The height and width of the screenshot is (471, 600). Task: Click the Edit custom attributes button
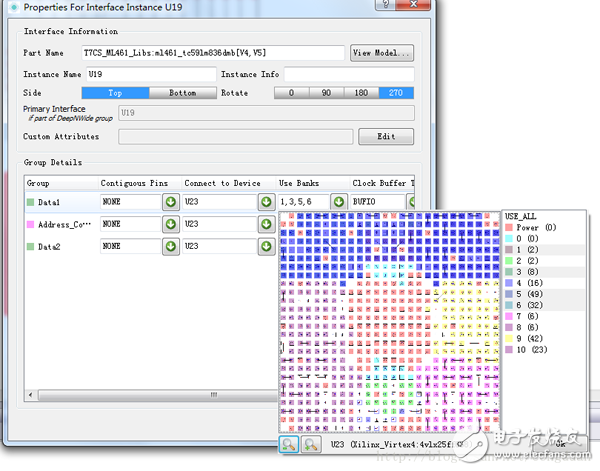coord(386,137)
